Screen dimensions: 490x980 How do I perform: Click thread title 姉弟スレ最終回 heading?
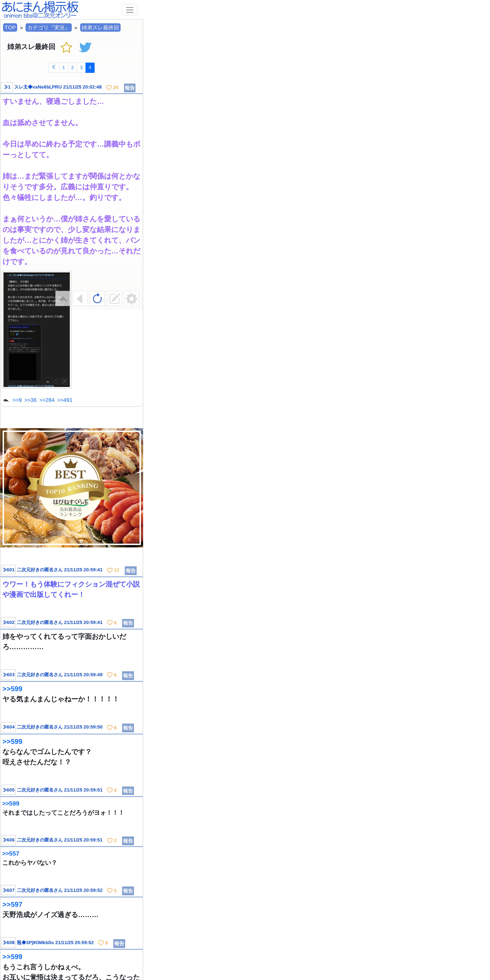point(31,47)
